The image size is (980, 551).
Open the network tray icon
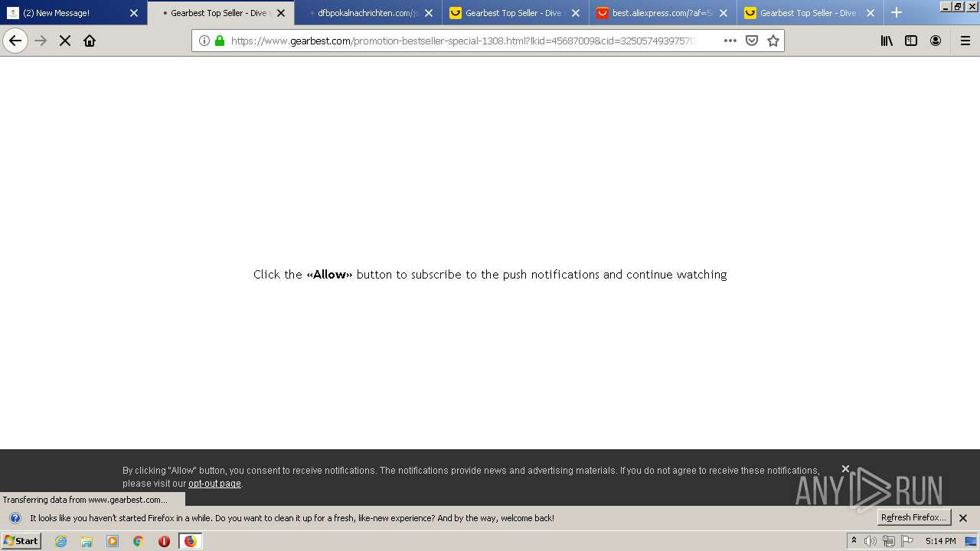[889, 541]
